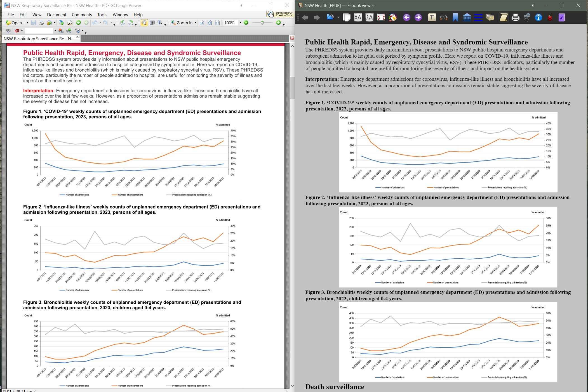Toggle full screen mode in E-book viewer
Screen dimensions: 588x392
click(381, 18)
